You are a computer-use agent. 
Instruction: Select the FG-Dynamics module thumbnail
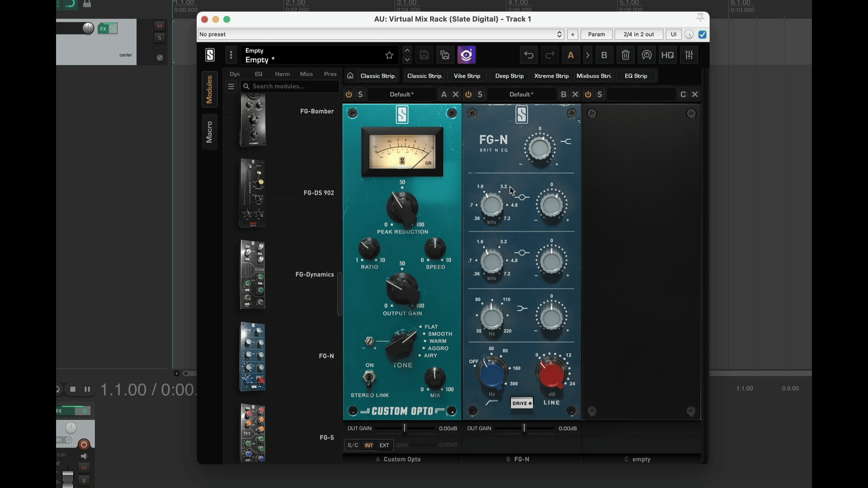coord(252,275)
